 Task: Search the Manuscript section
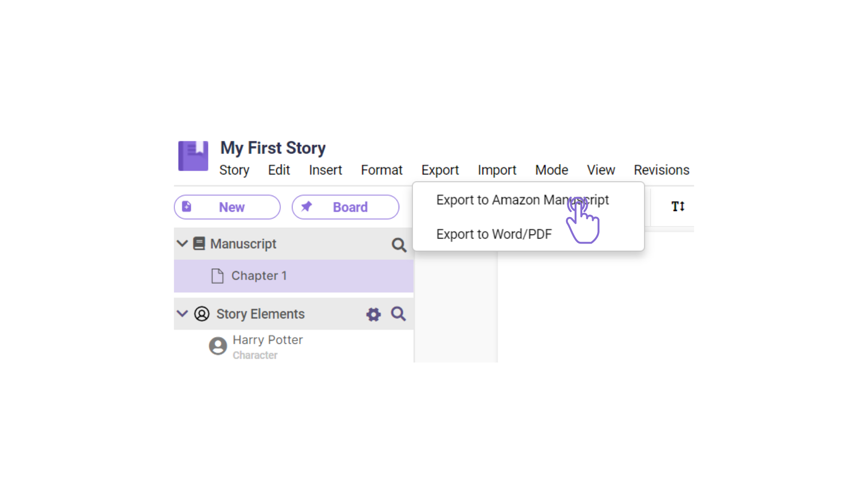click(x=399, y=245)
